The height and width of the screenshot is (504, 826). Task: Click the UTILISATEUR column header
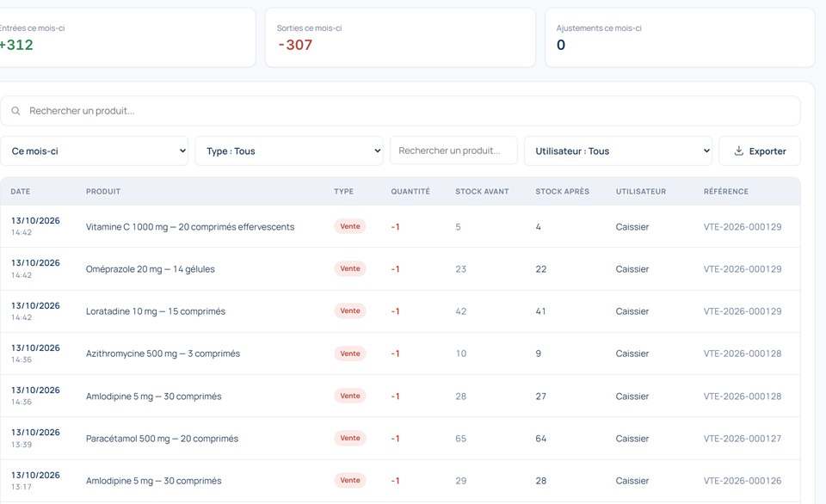[640, 192]
